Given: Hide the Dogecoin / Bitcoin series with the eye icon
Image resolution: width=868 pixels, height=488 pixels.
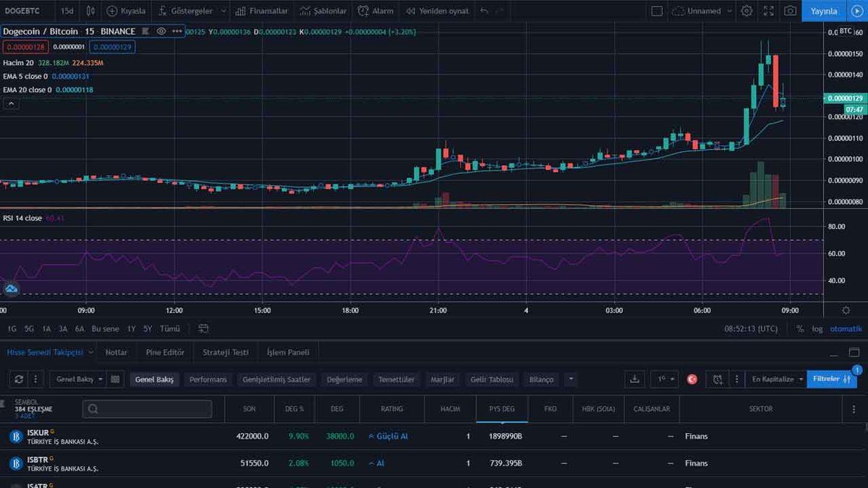Looking at the screenshot, I should pyautogui.click(x=161, y=31).
